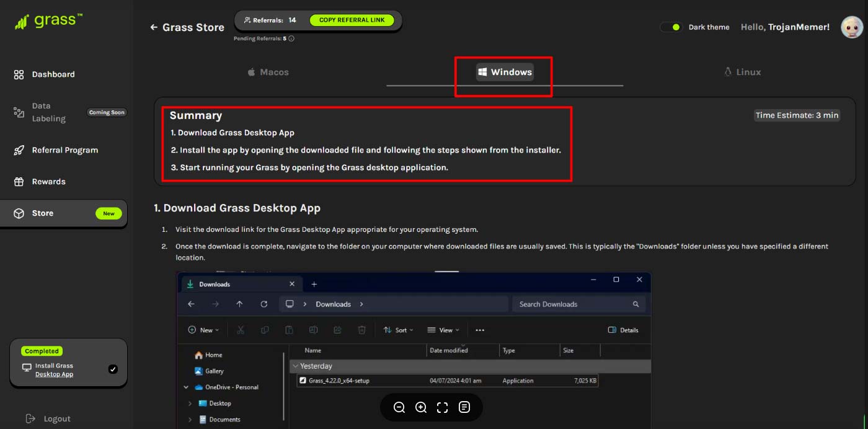The image size is (868, 429).
Task: Click the Explorer back arrow in the screenshot
Action: tap(191, 304)
